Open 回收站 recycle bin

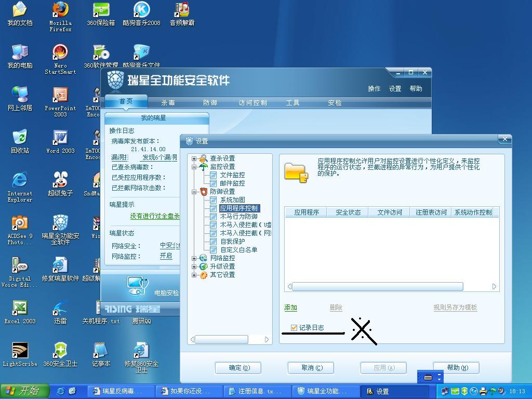click(x=20, y=142)
